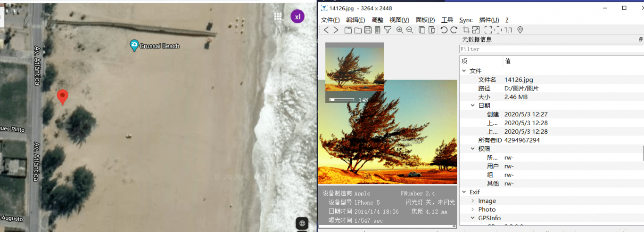This screenshot has height=232, width=644.
Task: Go to the next image arrow
Action: tap(336, 30)
